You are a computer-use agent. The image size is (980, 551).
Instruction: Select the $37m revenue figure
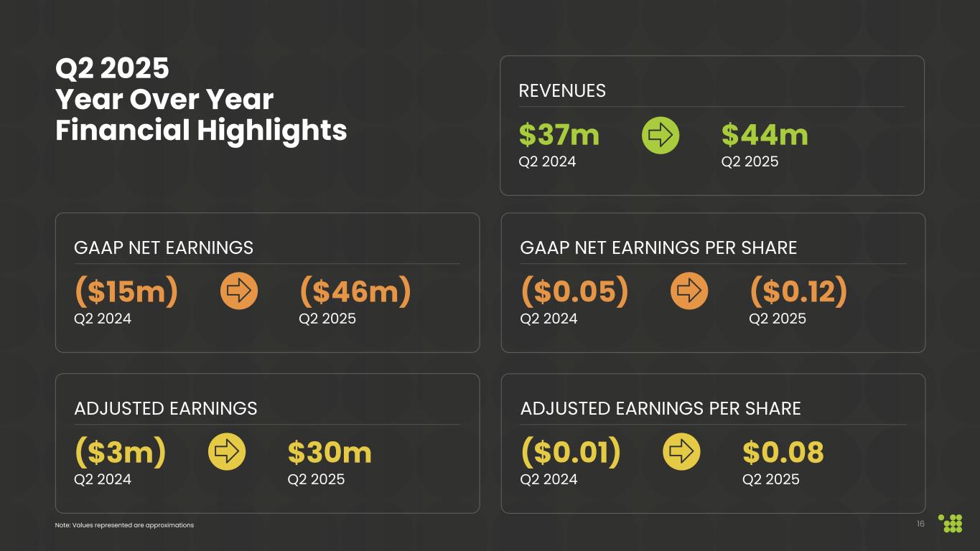tap(559, 135)
